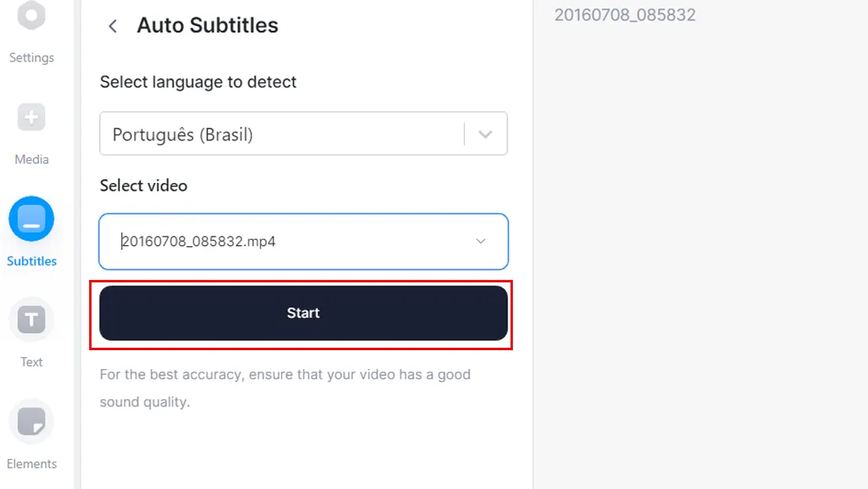The width and height of the screenshot is (868, 489).
Task: Click the Media plus icon
Action: (32, 118)
